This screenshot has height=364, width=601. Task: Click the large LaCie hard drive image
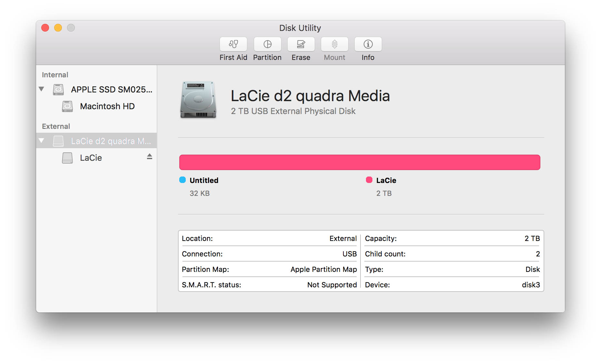(198, 99)
